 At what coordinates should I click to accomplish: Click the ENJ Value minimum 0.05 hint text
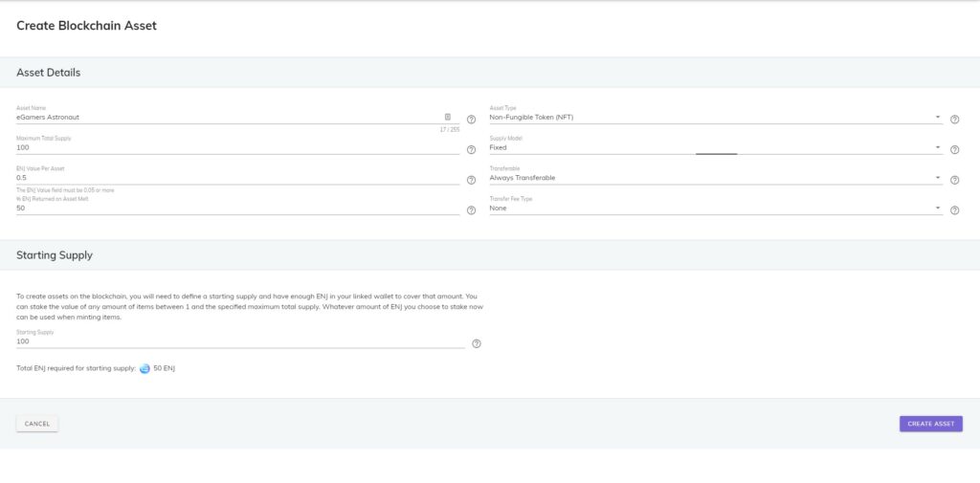click(65, 190)
